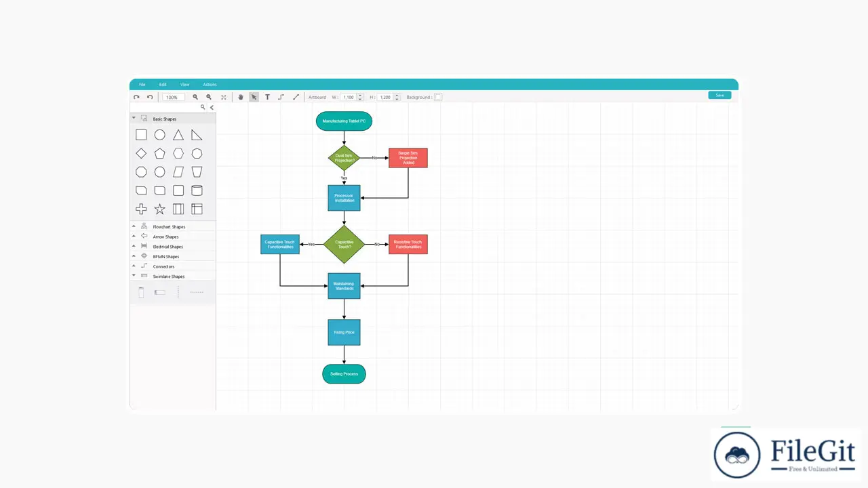Select the Selling Process terminator

coord(344,374)
